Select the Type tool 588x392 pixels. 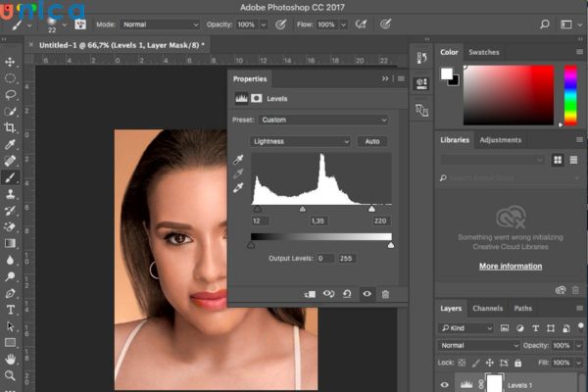click(x=11, y=309)
